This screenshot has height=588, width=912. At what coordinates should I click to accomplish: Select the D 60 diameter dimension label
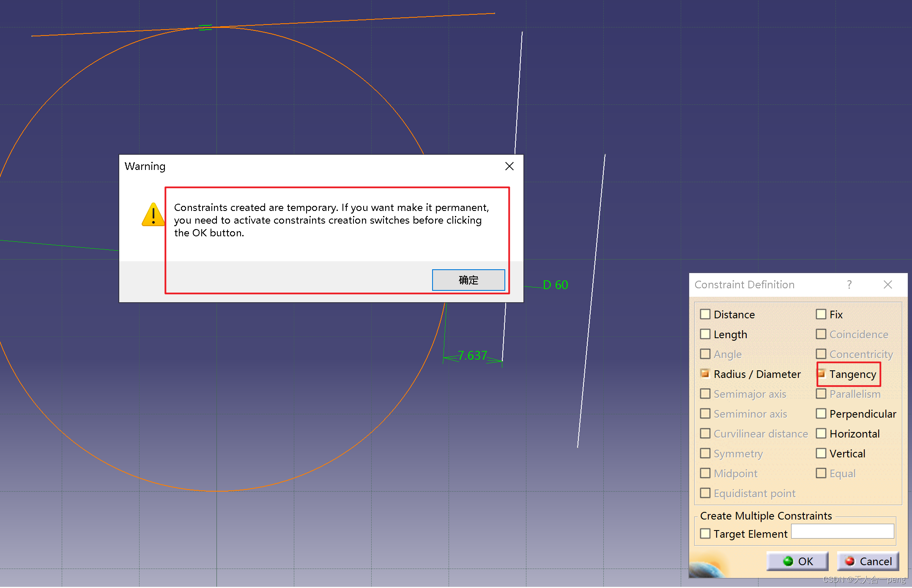(x=555, y=285)
